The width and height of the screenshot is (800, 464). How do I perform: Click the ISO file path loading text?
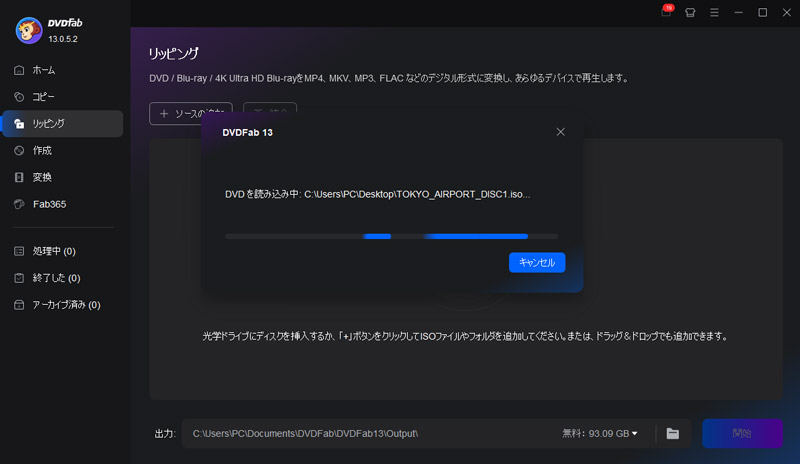(x=378, y=194)
